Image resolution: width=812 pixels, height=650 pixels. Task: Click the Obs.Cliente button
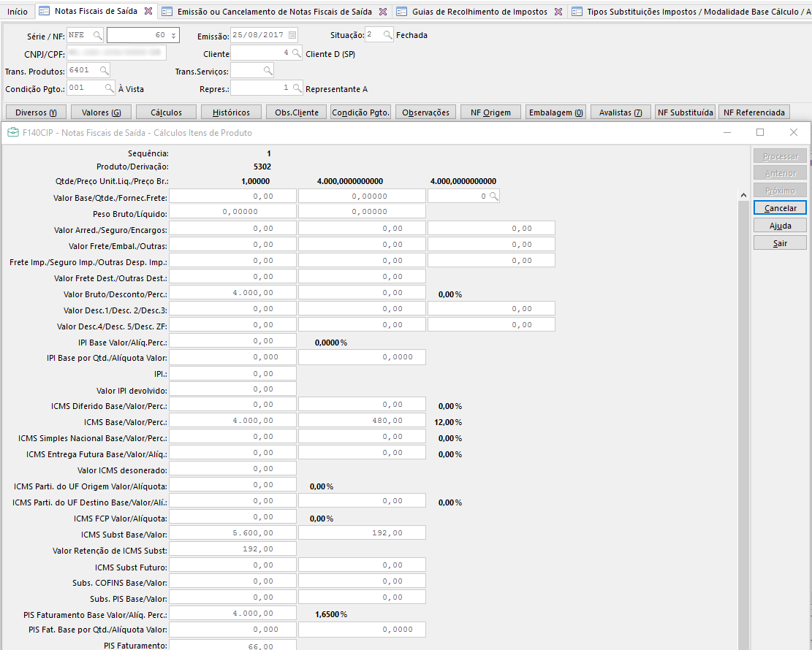tap(296, 112)
